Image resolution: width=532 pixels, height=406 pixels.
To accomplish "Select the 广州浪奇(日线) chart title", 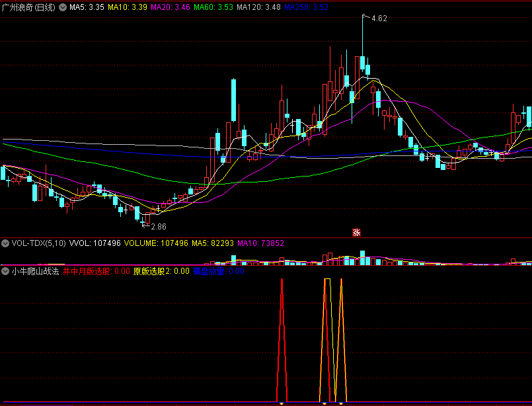I will (x=28, y=7).
